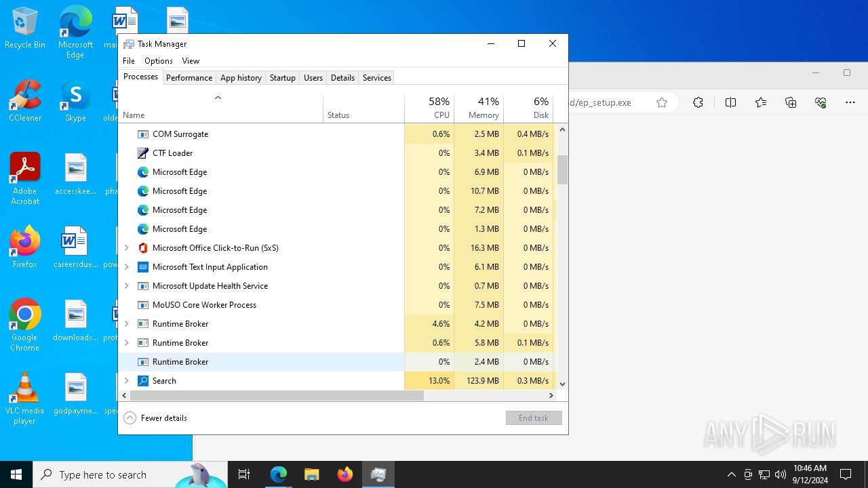868x488 pixels.
Task: Select the godpayme file on desktop
Action: point(75,393)
